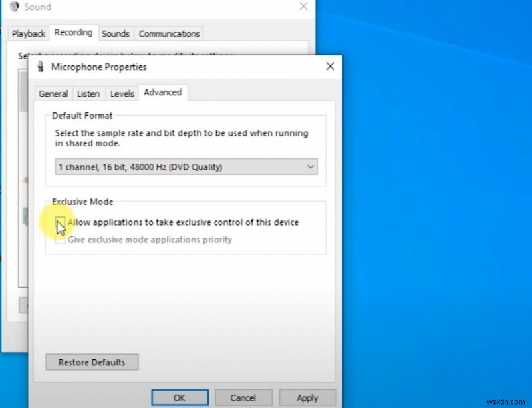Enable exclusive control of this device
This screenshot has width=532, height=408.
[x=59, y=222]
